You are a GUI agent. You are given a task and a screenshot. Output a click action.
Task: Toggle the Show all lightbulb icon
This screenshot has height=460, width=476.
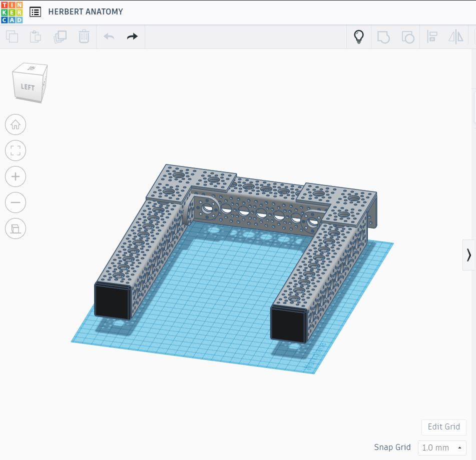pos(359,36)
